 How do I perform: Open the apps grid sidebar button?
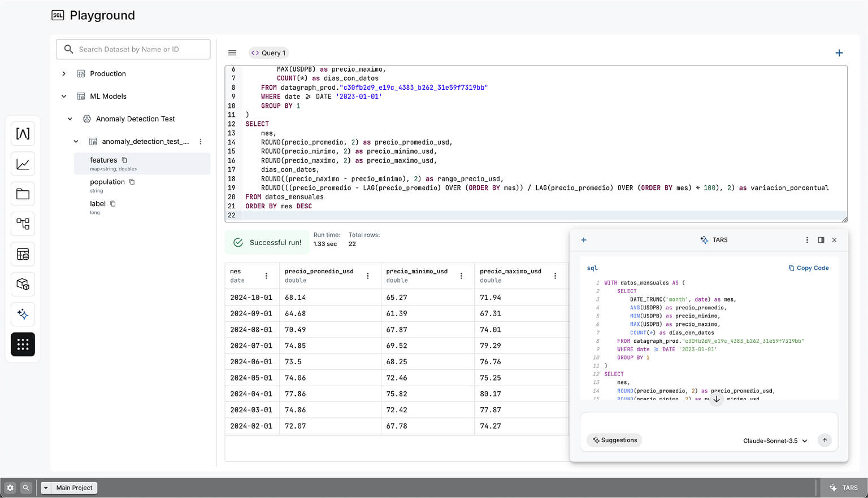[x=23, y=344]
